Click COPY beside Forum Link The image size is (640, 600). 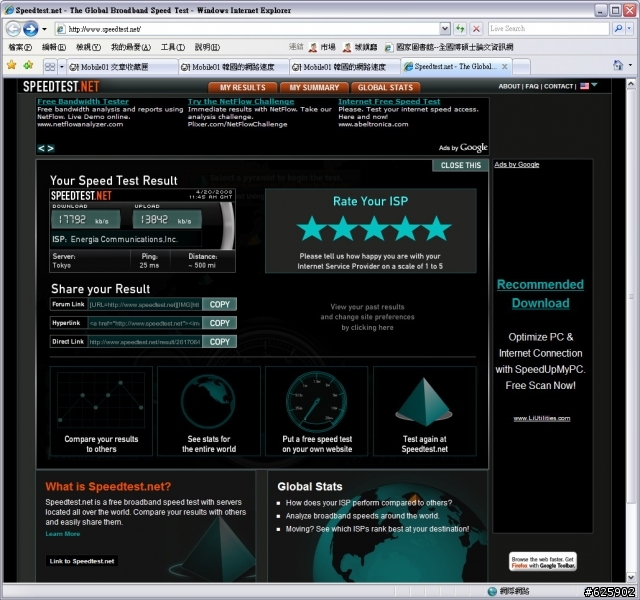pyautogui.click(x=220, y=304)
